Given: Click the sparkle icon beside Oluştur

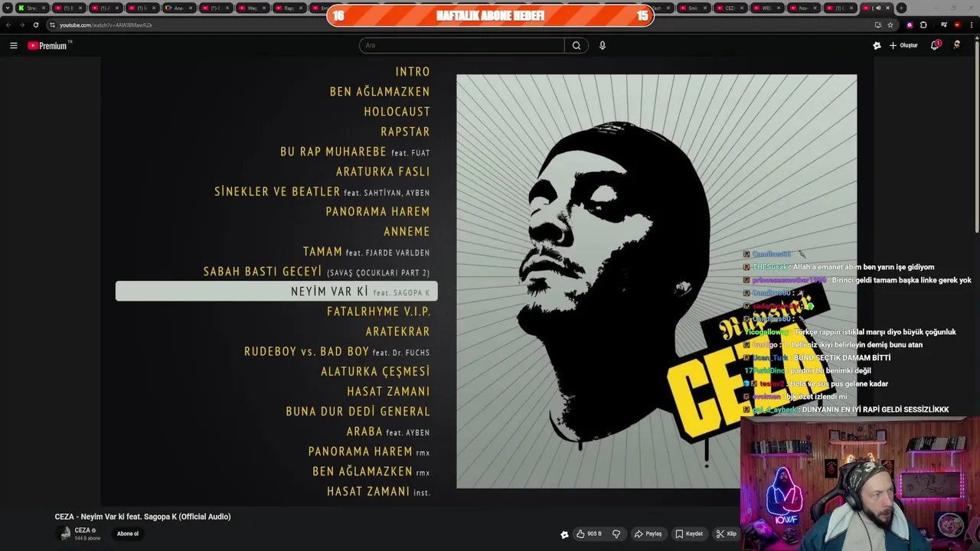Looking at the screenshot, I should click(877, 46).
